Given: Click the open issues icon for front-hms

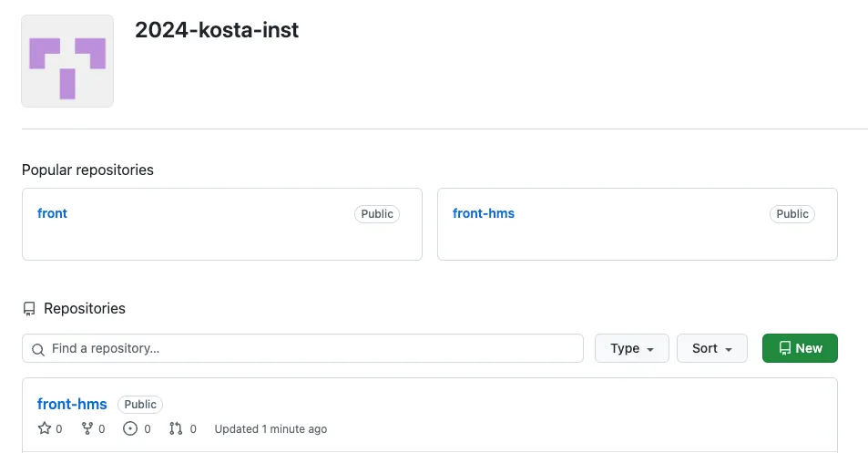Looking at the screenshot, I should [x=130, y=428].
